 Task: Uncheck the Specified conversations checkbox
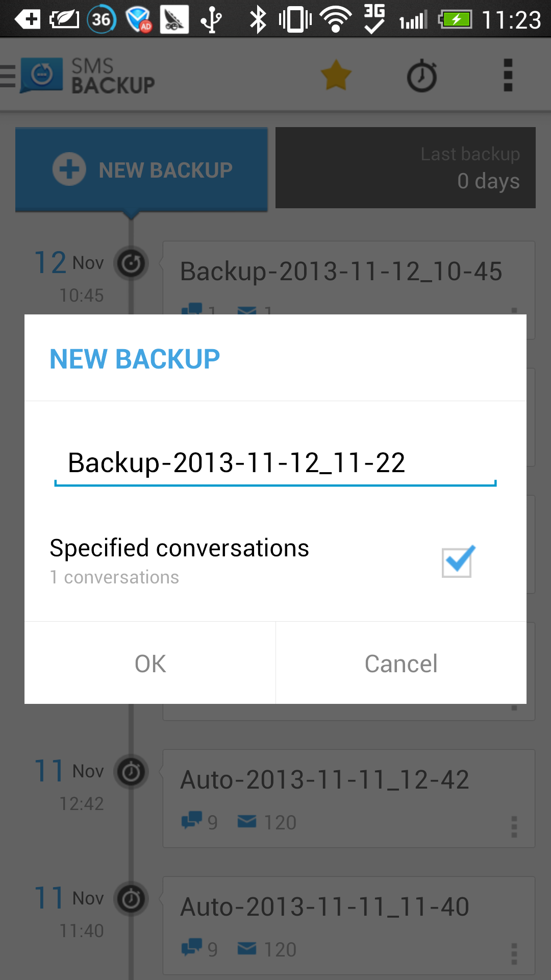click(x=458, y=561)
